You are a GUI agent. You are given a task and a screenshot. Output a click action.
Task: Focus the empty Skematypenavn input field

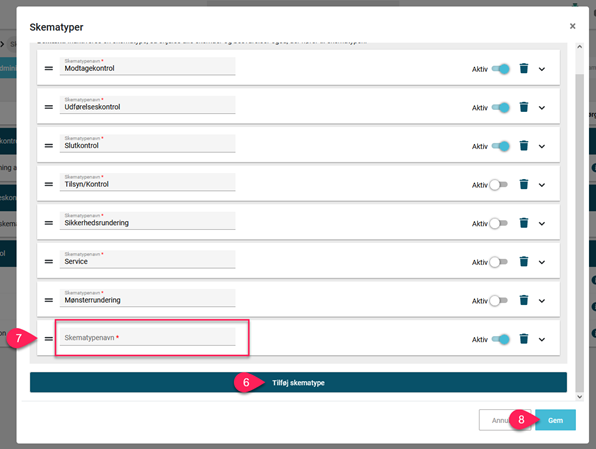tap(147, 337)
